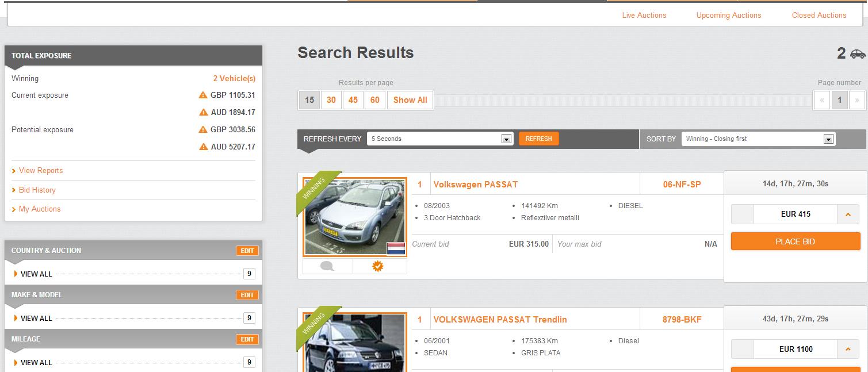Click the Winning ribbon on Passat Trendlin
The height and width of the screenshot is (372, 868).
[315, 323]
